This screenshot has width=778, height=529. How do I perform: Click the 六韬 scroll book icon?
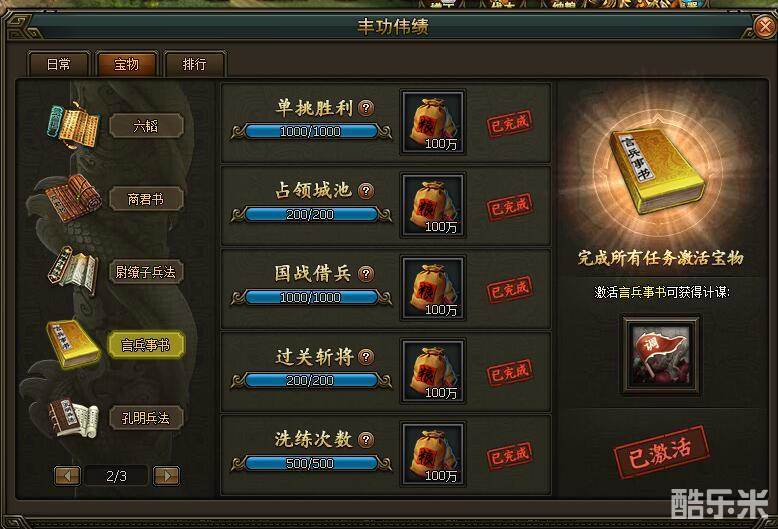coord(73,125)
